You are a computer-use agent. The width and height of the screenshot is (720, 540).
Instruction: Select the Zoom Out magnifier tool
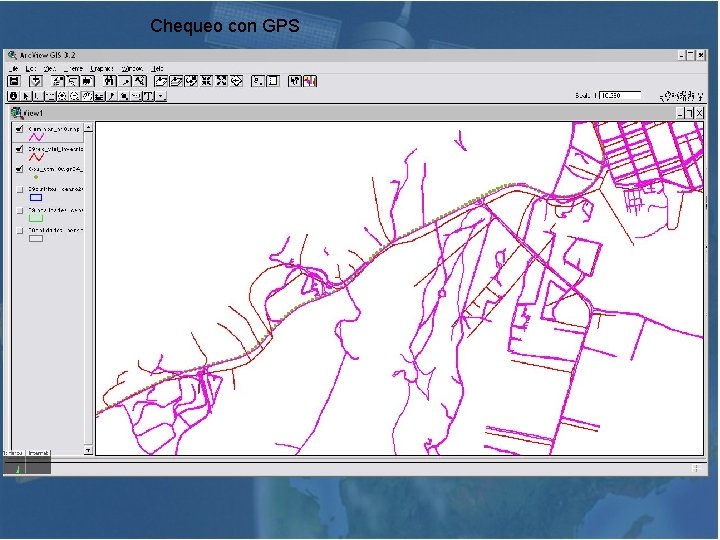(74, 96)
